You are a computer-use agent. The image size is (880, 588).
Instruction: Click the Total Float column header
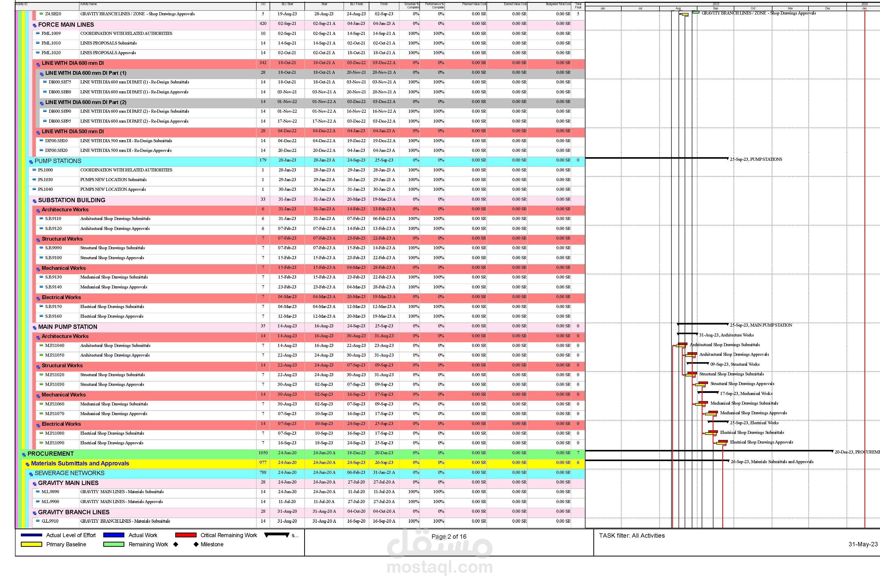point(578,6)
